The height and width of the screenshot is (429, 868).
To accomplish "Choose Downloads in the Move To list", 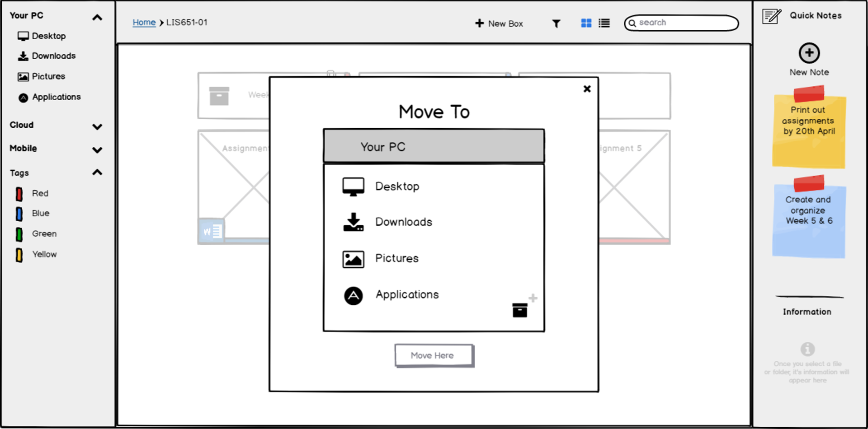I will click(404, 222).
